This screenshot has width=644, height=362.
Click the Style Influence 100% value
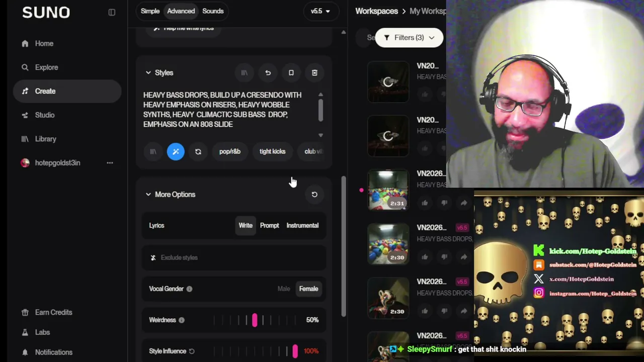[x=311, y=351]
